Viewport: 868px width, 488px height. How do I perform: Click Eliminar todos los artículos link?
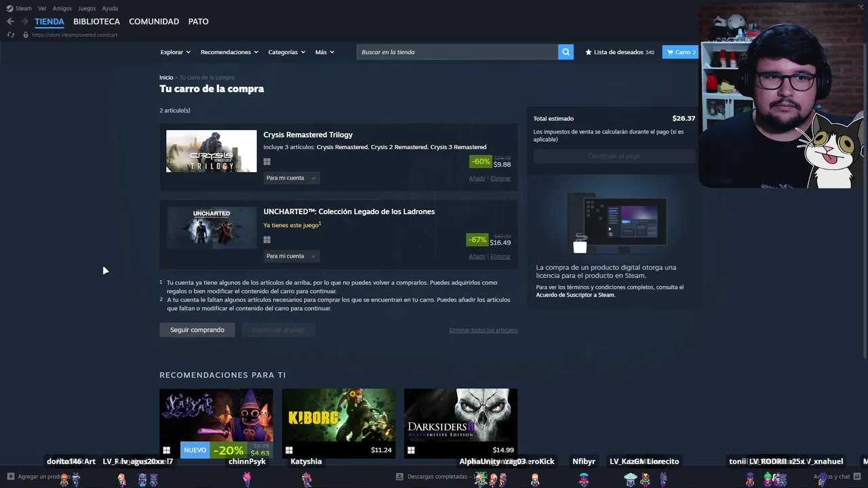click(x=483, y=330)
